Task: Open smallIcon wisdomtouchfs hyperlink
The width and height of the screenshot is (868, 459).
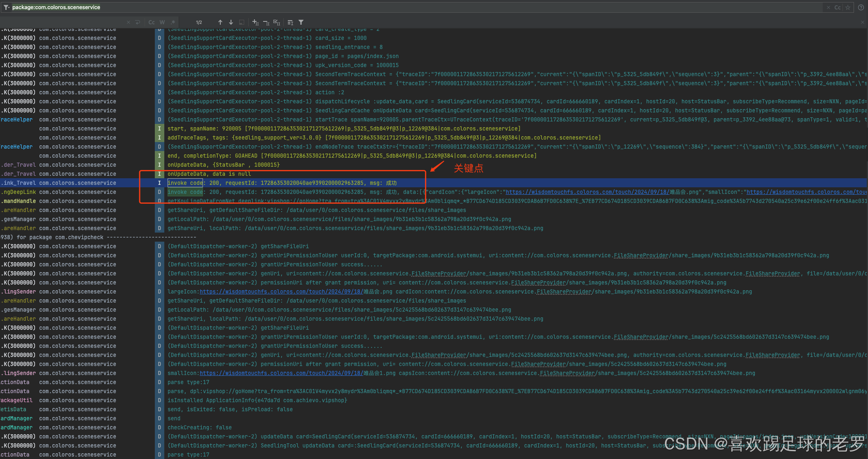Action: [281, 373]
